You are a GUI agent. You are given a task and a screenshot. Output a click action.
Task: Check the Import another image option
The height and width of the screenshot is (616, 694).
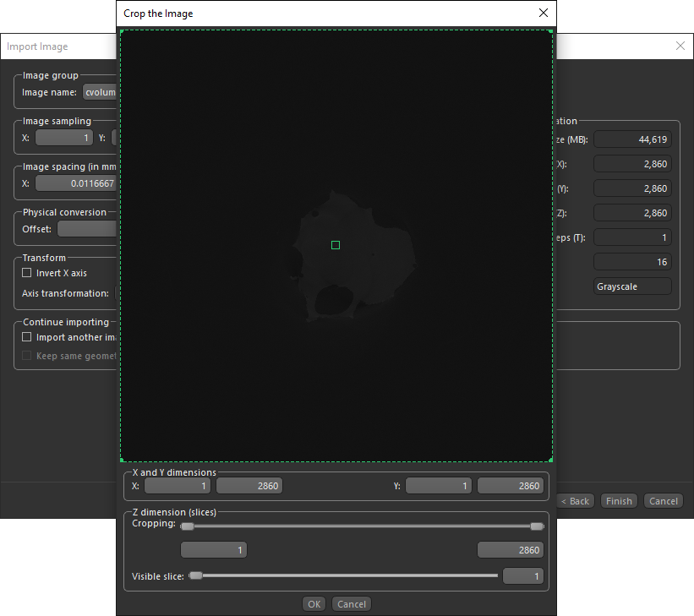click(x=27, y=337)
